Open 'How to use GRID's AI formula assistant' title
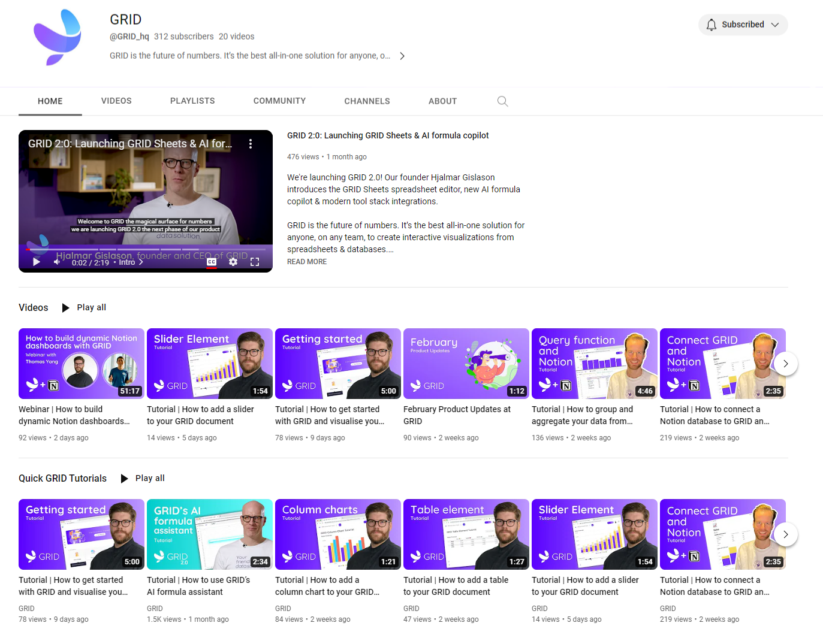The image size is (823, 644). (x=198, y=586)
